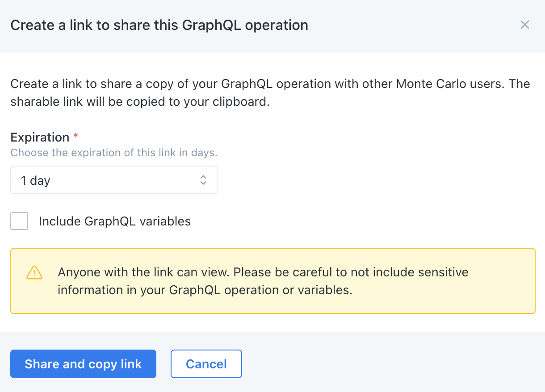Click the description paragraph mentioning Monte Carlo users
The height and width of the screenshot is (392, 545).
270,84
